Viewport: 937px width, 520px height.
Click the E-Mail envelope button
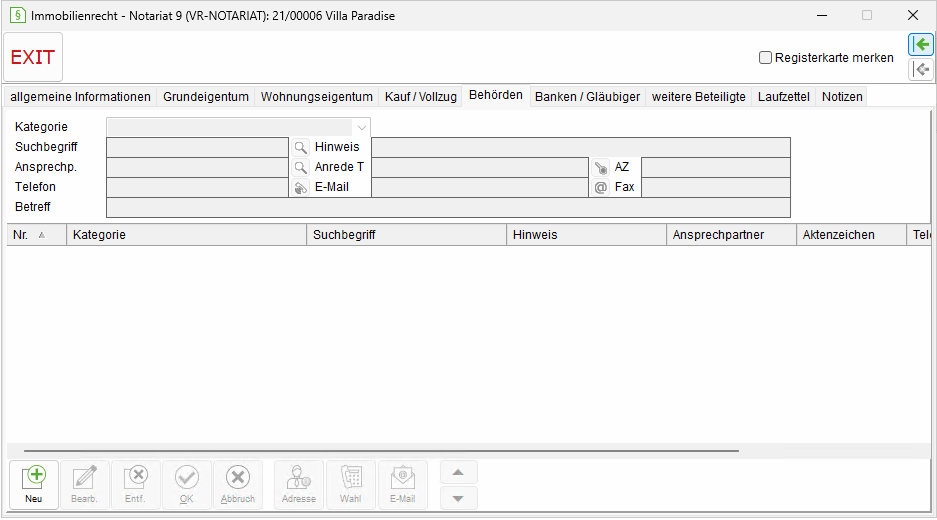(x=403, y=485)
